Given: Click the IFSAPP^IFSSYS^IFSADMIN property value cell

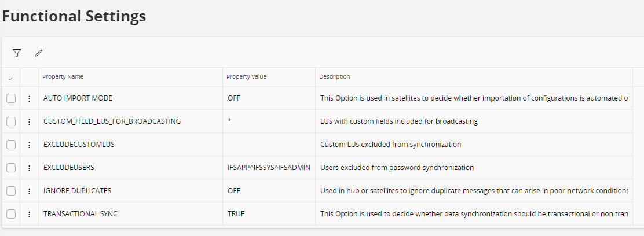Looking at the screenshot, I should point(269,168).
